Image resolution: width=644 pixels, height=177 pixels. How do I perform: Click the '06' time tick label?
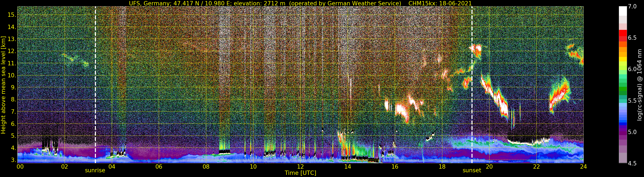pyautogui.click(x=159, y=167)
